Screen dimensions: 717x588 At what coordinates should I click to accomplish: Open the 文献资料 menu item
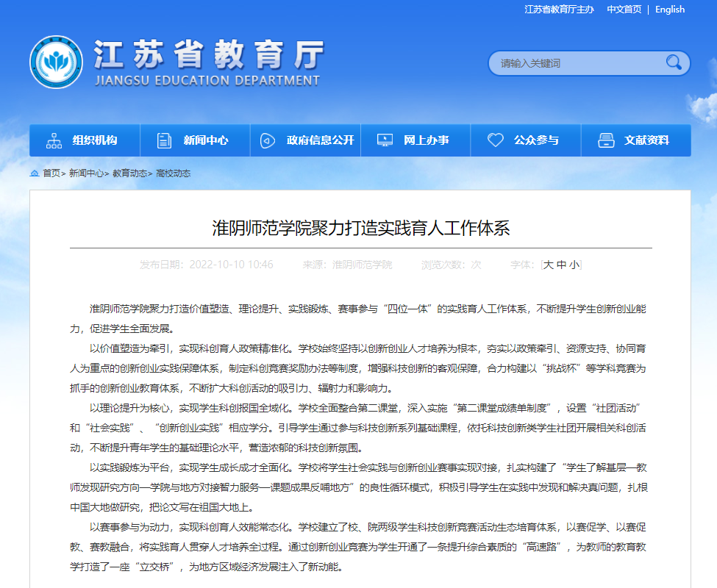(636, 140)
